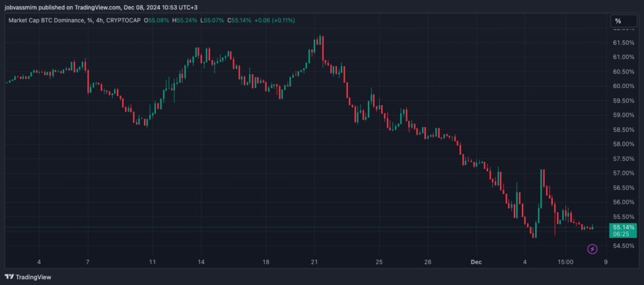Click the 57.00% price axis label
Image resolution: width=644 pixels, height=285 pixels.
tap(623, 173)
